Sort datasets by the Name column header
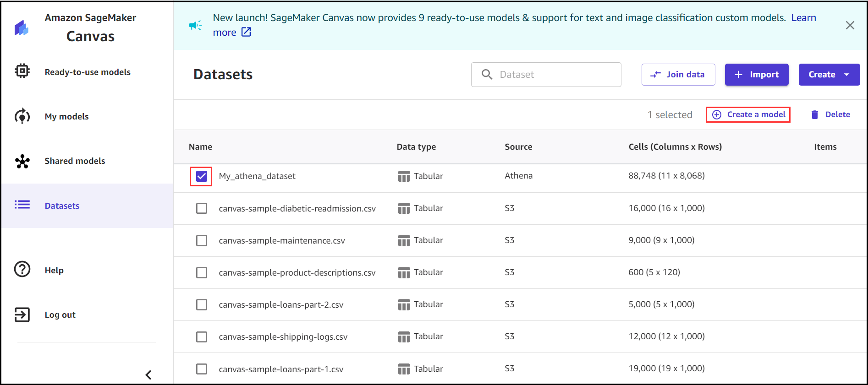Screen dimensions: 868x385 (200, 147)
